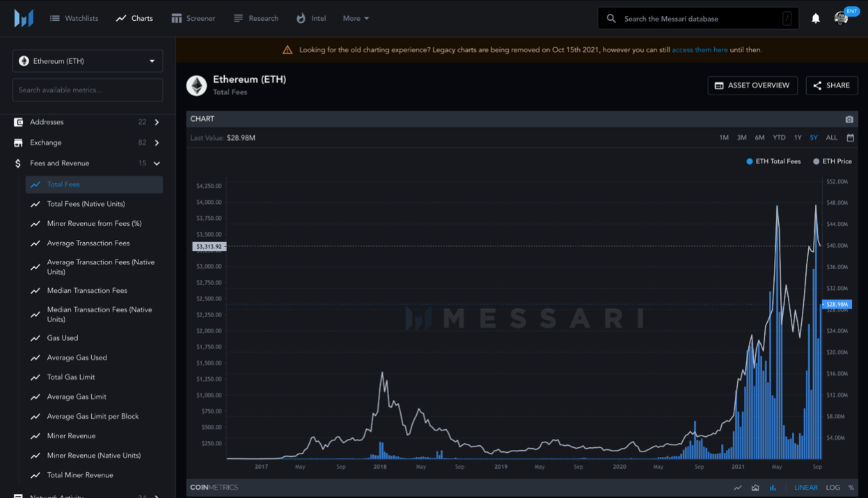Follow the 'access them here' link
This screenshot has width=868, height=498.
click(700, 50)
